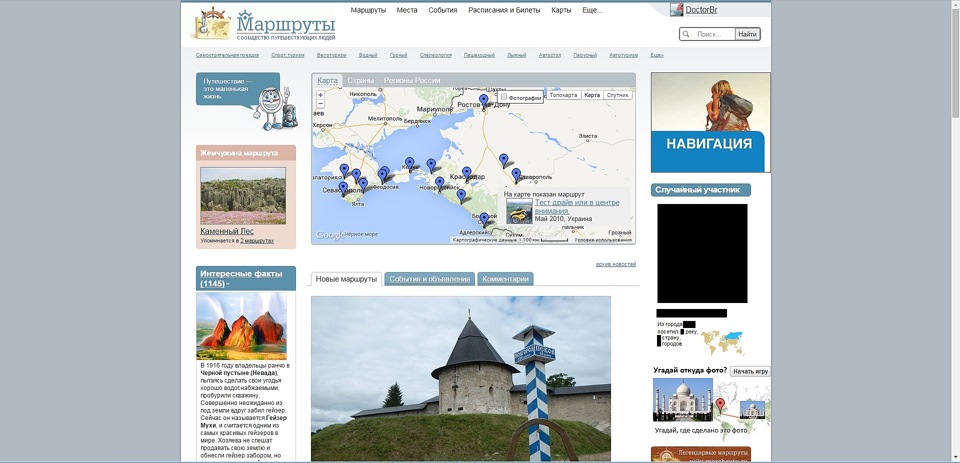The width and height of the screenshot is (960, 463).
Task: Click the red pin in photo-guess map
Action: click(x=720, y=404)
